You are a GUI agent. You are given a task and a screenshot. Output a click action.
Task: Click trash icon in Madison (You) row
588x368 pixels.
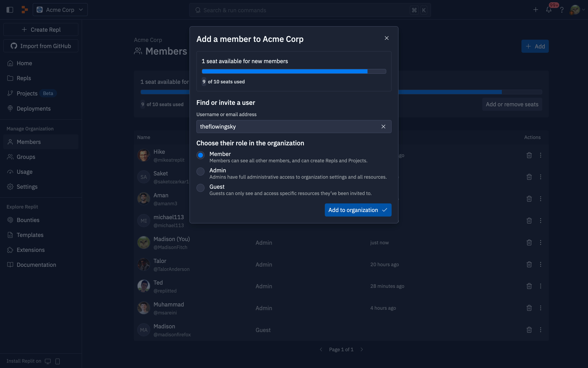[x=529, y=243]
